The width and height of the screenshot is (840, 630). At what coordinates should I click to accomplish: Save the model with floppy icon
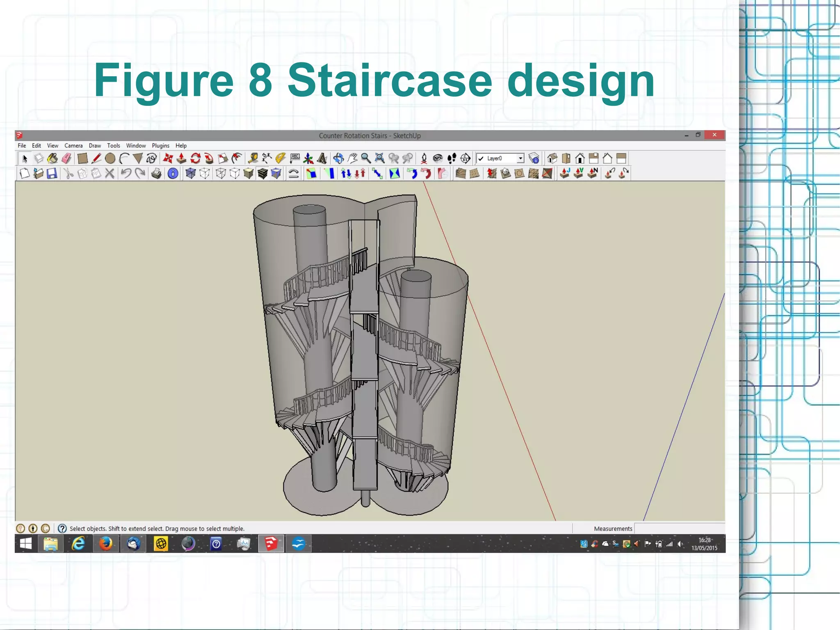[x=52, y=174]
